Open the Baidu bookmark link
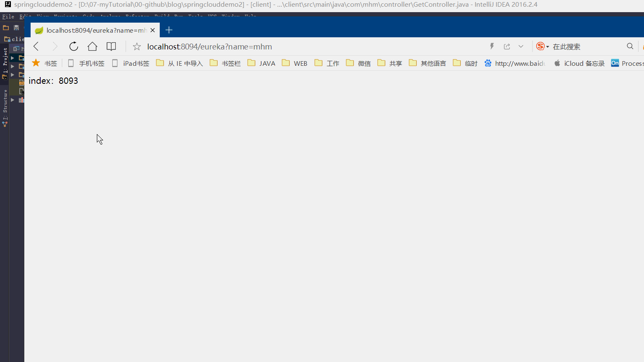The width and height of the screenshot is (644, 362). (x=515, y=63)
